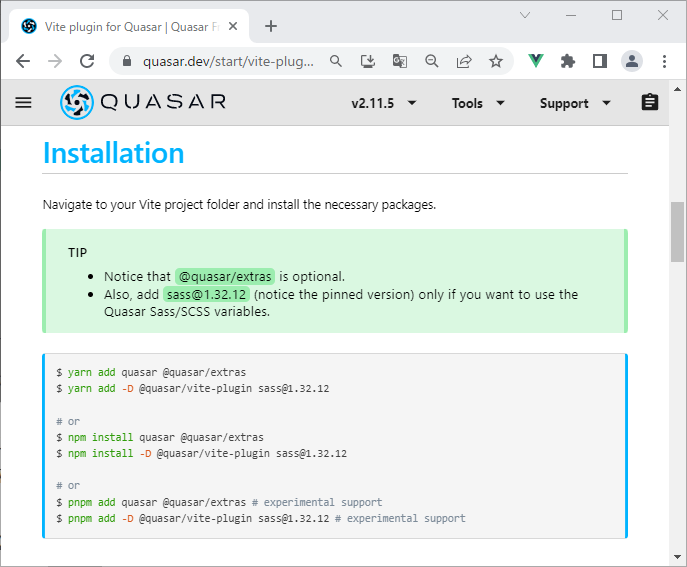Click the scrollbar up arrow

click(x=677, y=89)
